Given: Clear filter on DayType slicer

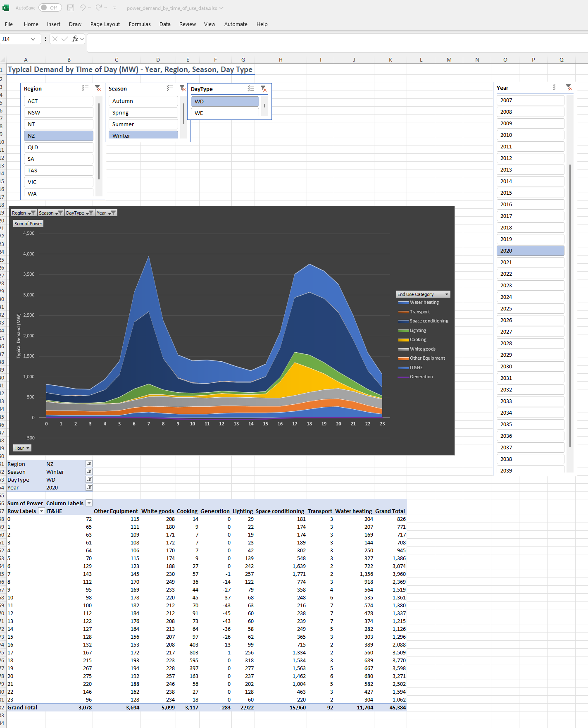Looking at the screenshot, I should point(264,89).
